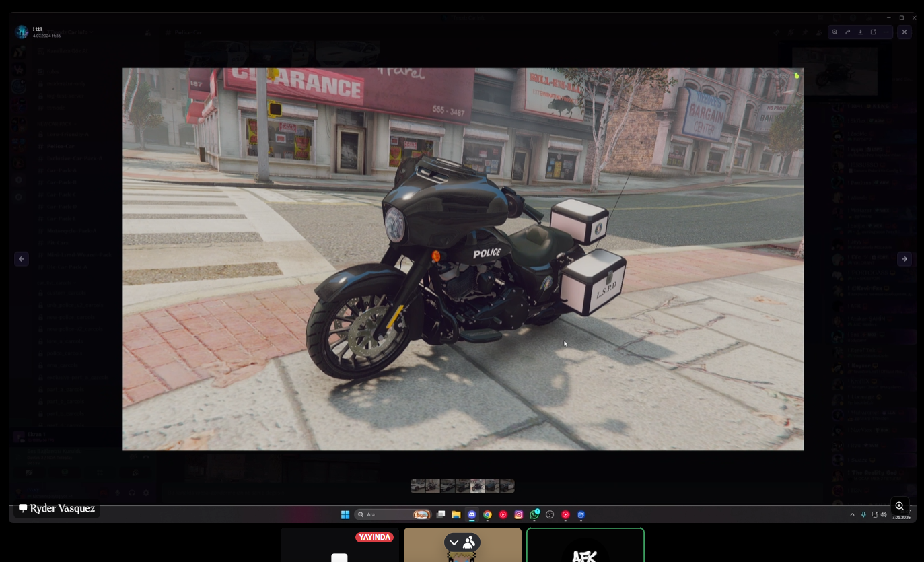Select the last thumbnail in the gallery strip
This screenshot has width=924, height=562.
click(x=507, y=486)
